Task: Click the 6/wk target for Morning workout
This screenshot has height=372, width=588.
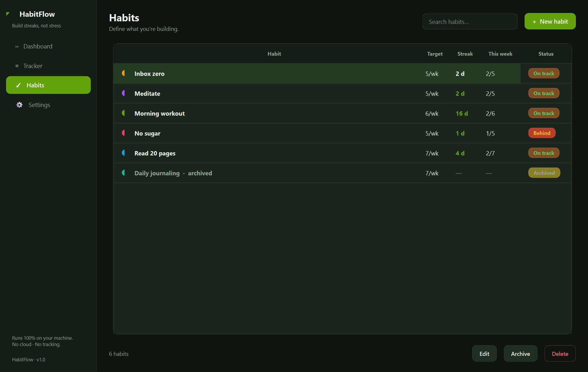Action: coord(432,114)
